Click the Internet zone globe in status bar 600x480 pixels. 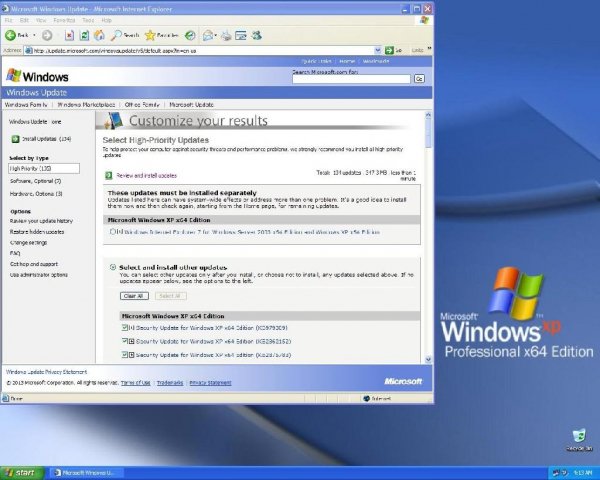click(x=366, y=398)
